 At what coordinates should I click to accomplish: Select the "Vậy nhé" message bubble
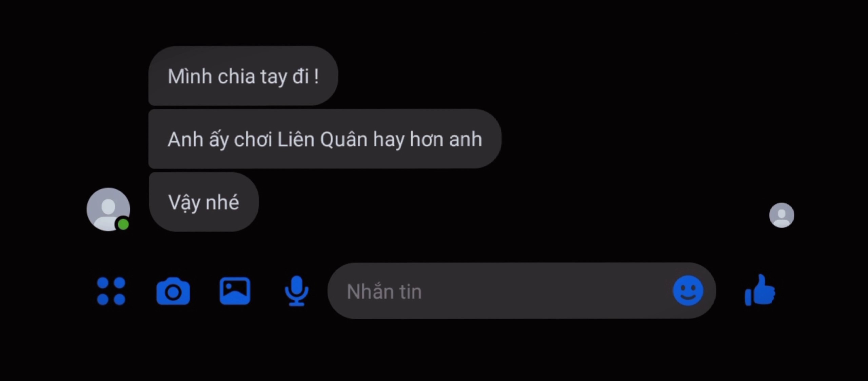coord(203,202)
